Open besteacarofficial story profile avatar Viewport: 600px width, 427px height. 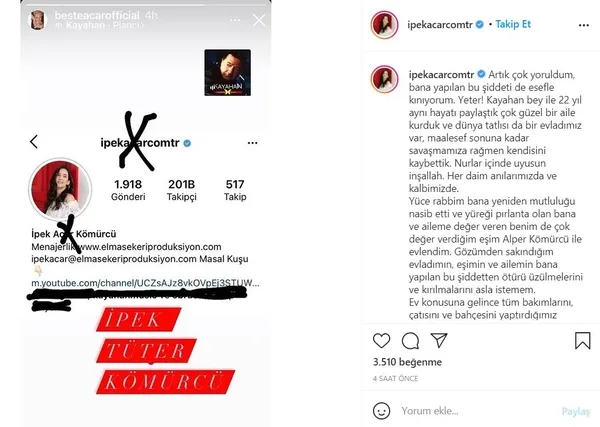click(x=38, y=20)
